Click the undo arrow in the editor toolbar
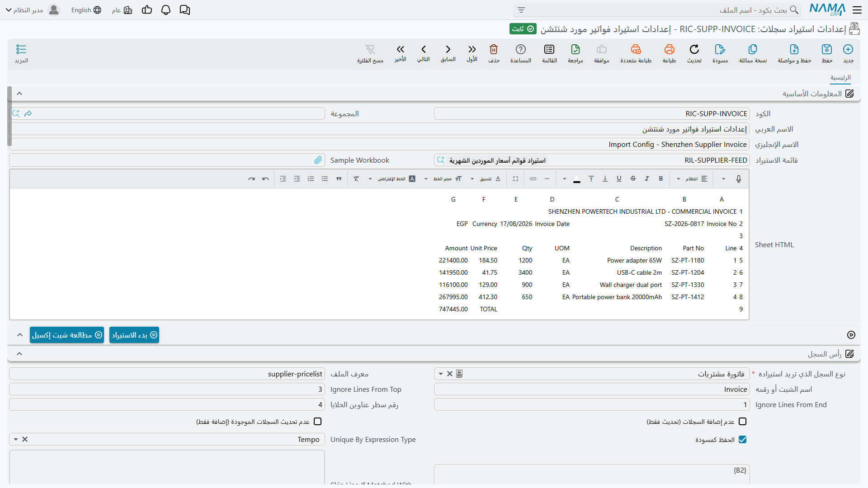 pos(265,179)
